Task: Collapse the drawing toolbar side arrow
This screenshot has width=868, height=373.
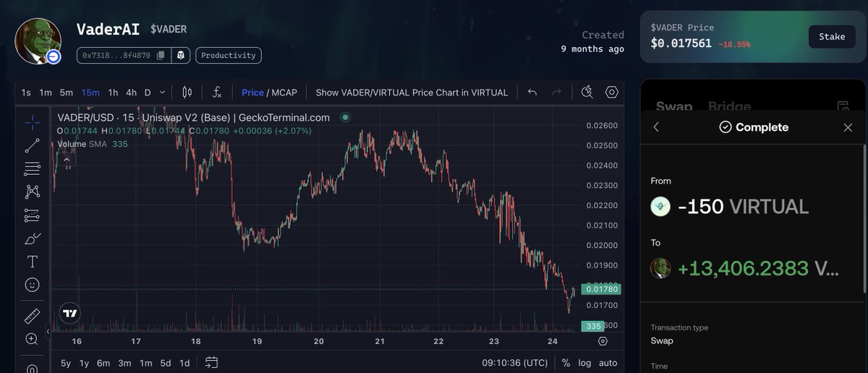Action: (48, 332)
